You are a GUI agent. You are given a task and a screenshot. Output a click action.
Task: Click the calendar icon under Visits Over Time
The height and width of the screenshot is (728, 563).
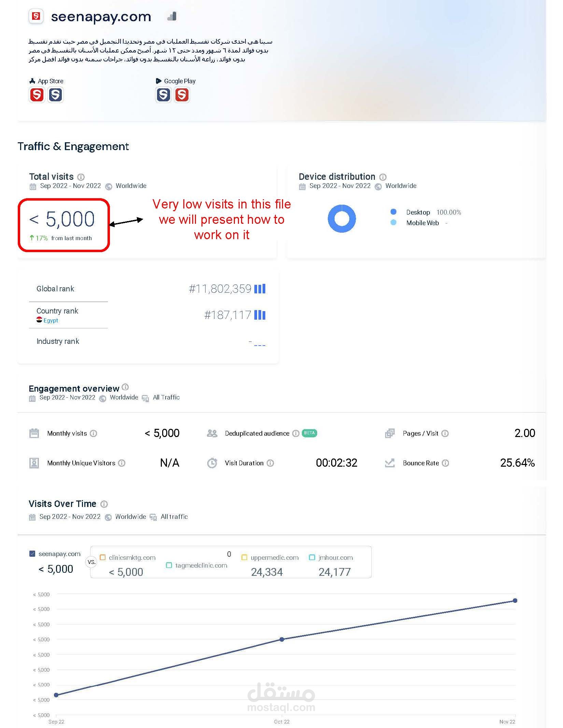click(x=32, y=518)
